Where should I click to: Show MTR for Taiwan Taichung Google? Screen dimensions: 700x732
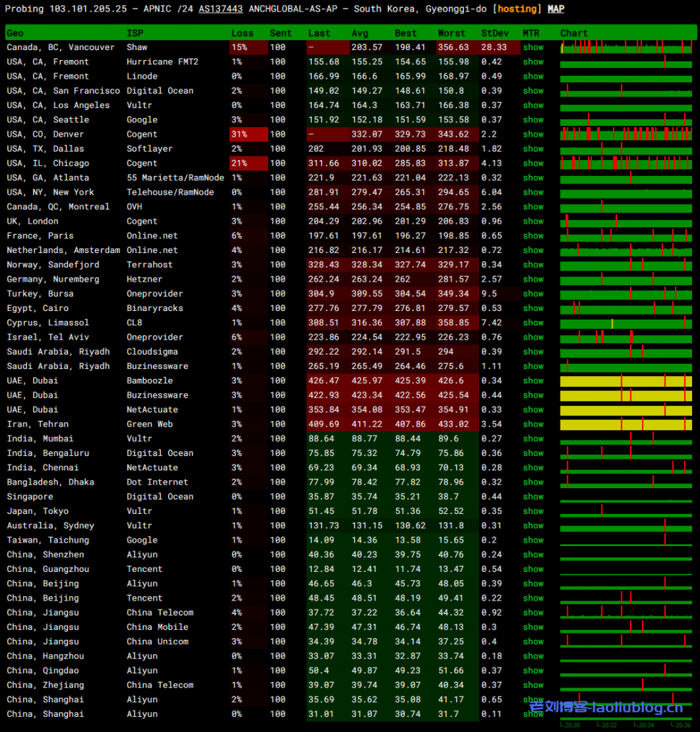[x=533, y=540]
